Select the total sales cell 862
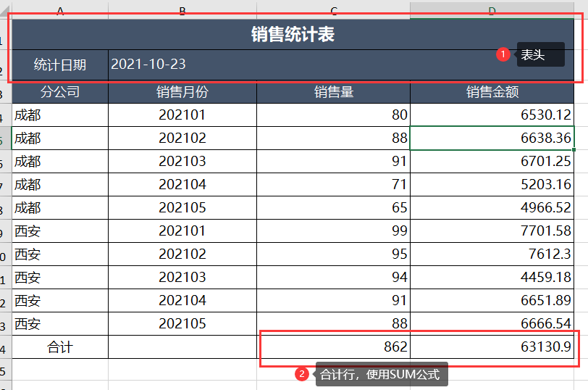The width and height of the screenshot is (588, 390). [x=333, y=347]
